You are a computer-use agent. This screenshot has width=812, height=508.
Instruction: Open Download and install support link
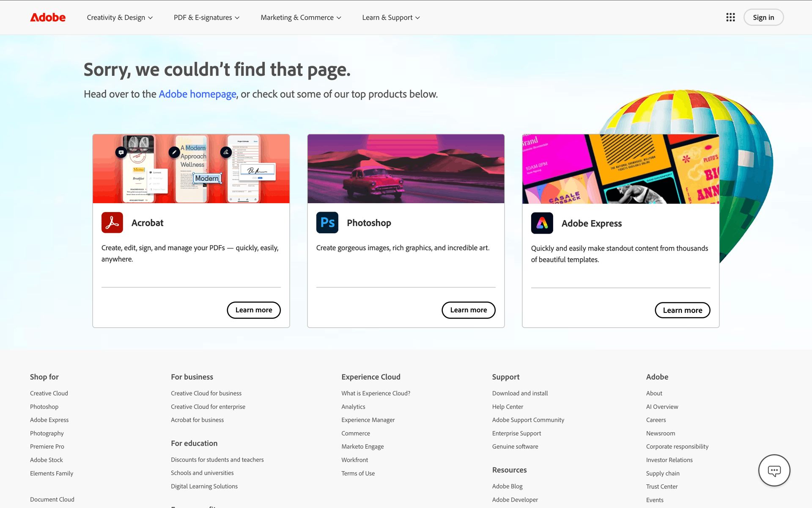pos(520,393)
